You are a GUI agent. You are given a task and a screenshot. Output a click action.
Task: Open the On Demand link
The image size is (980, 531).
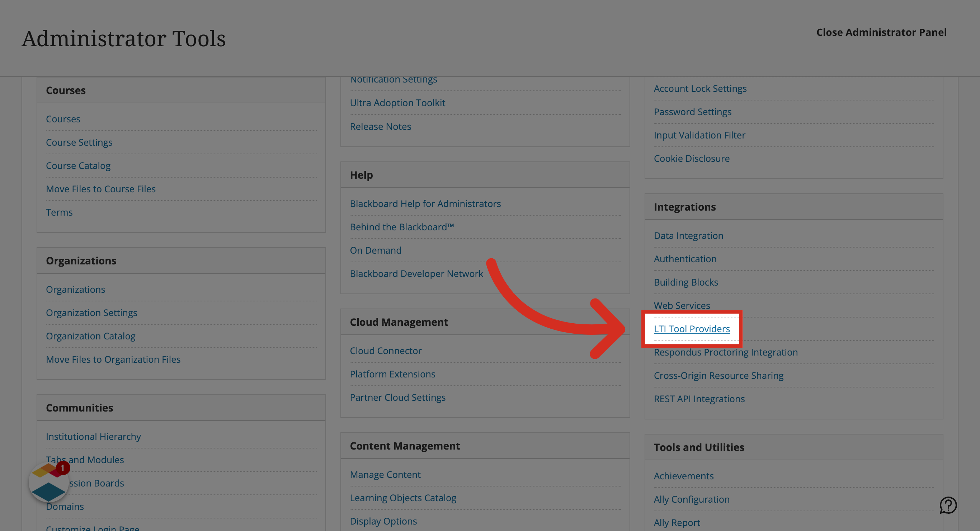(x=376, y=250)
